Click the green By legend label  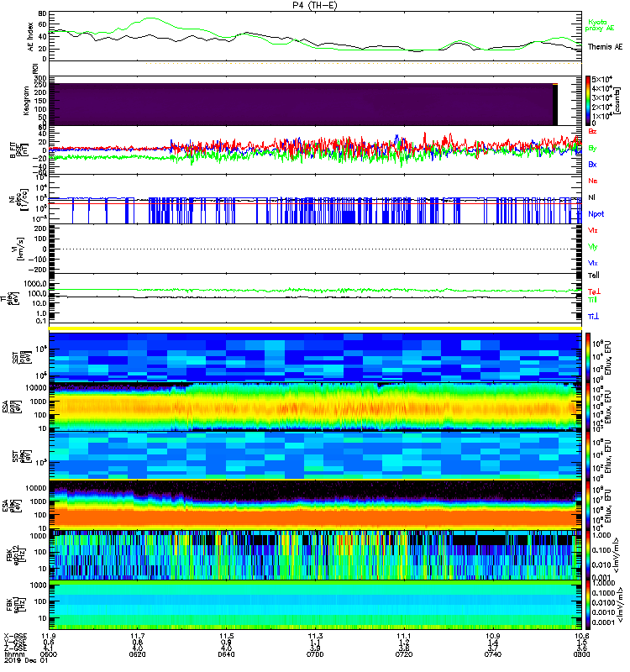point(592,149)
